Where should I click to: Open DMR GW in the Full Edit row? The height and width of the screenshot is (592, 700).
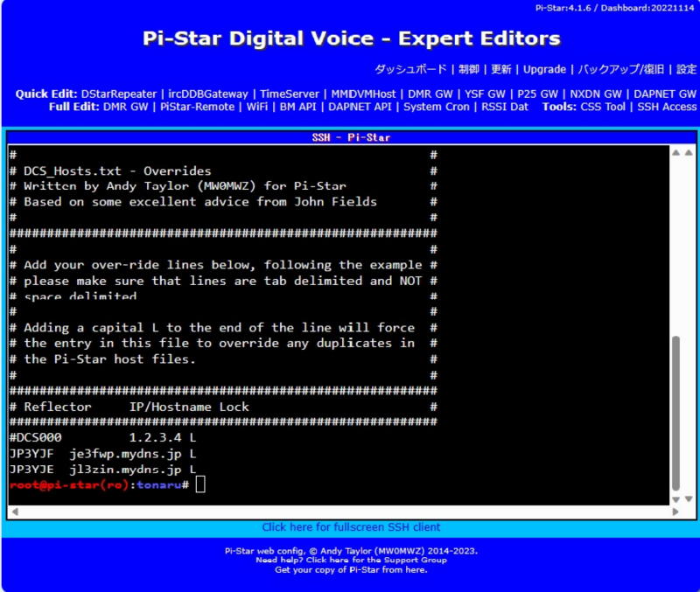pos(125,107)
